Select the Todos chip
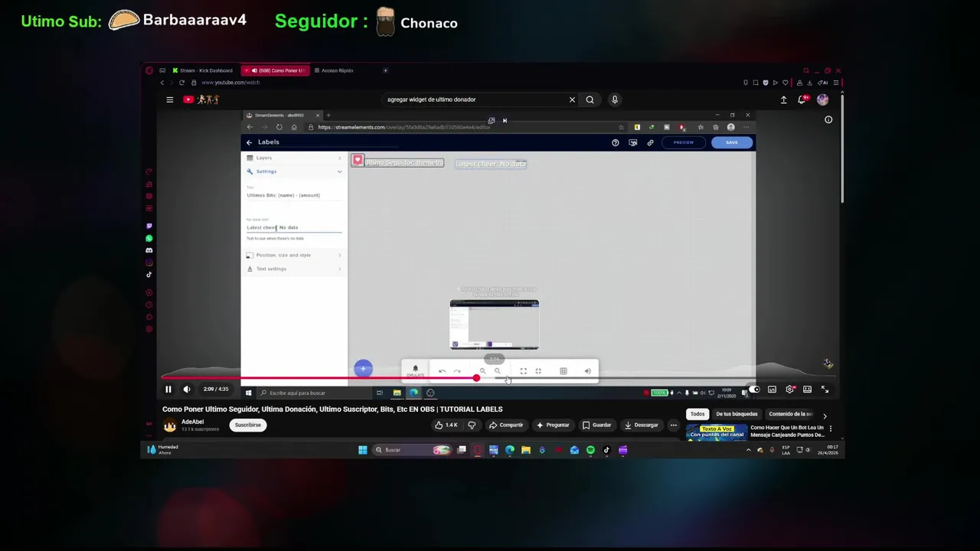This screenshot has height=551, width=980. tap(697, 414)
